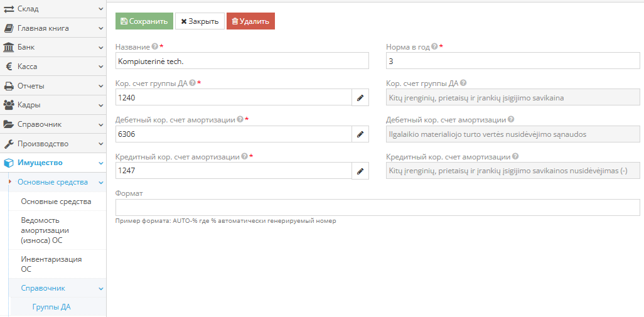Image resolution: width=644 pixels, height=317 pixels.
Task: Expand the Кадры section chevron
Action: click(101, 105)
